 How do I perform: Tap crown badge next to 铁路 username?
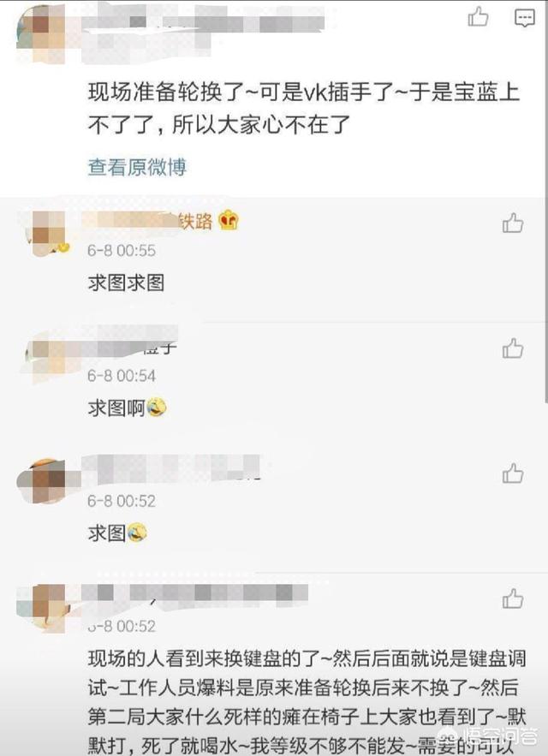pos(229,221)
